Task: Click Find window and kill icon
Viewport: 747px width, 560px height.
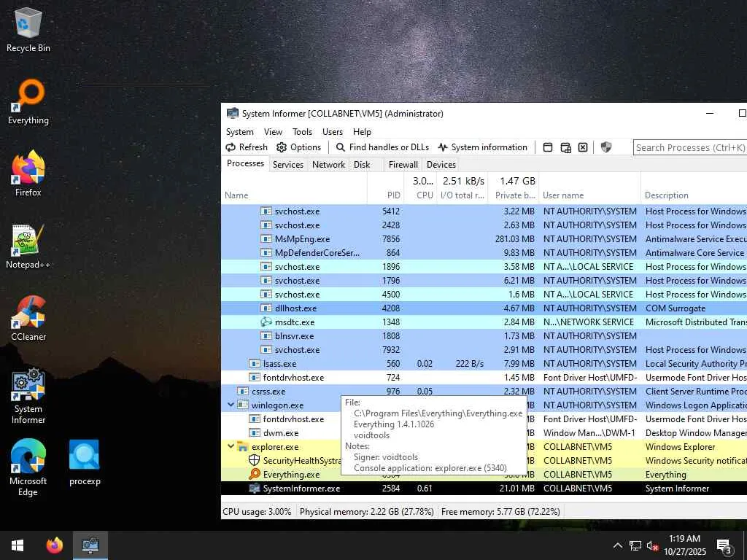Action: click(x=583, y=147)
